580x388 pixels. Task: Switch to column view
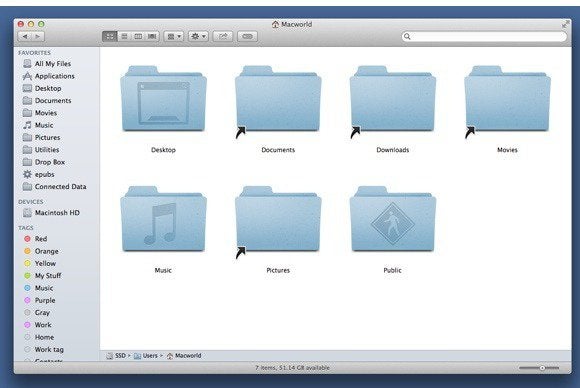coord(138,36)
